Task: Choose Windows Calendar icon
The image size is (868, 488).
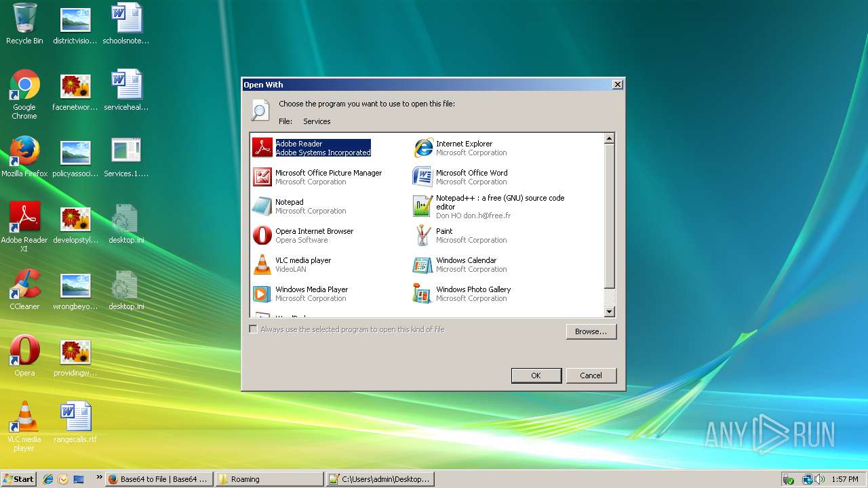Action: [423, 264]
